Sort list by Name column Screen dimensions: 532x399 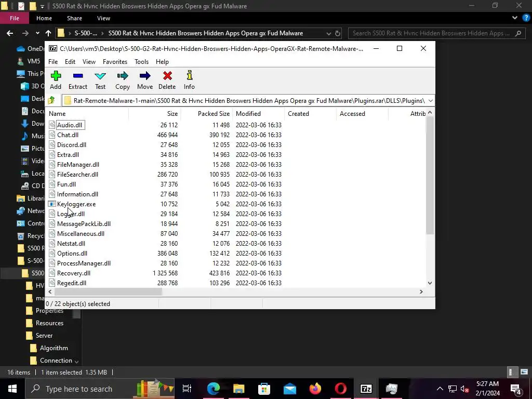87,114
